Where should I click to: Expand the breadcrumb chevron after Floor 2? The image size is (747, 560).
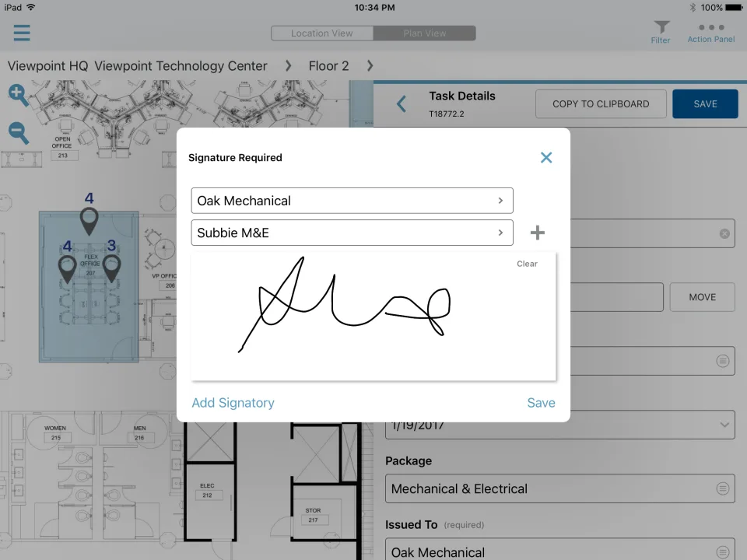[370, 65]
